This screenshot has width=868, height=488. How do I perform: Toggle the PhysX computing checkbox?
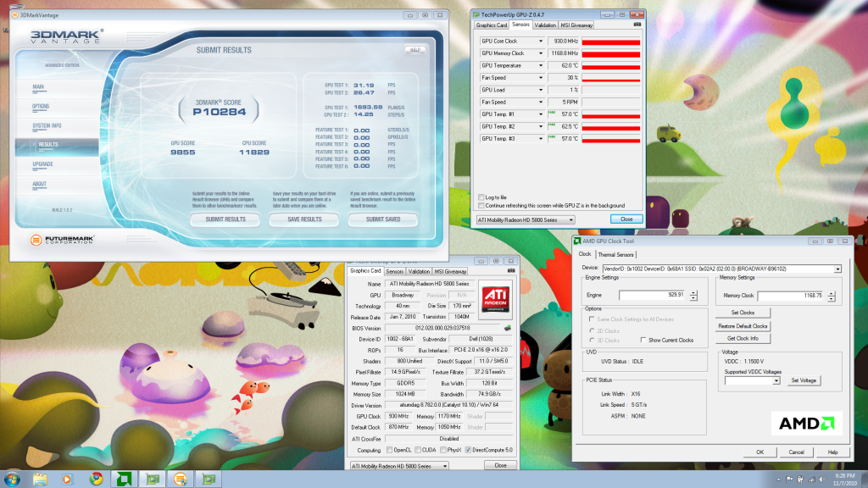[x=442, y=451]
